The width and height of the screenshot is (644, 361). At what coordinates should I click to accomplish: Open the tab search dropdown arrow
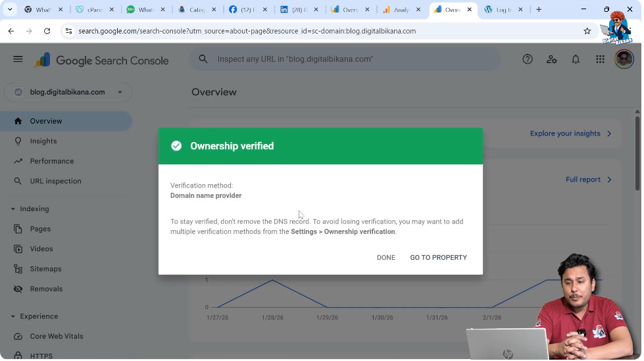(x=10, y=9)
